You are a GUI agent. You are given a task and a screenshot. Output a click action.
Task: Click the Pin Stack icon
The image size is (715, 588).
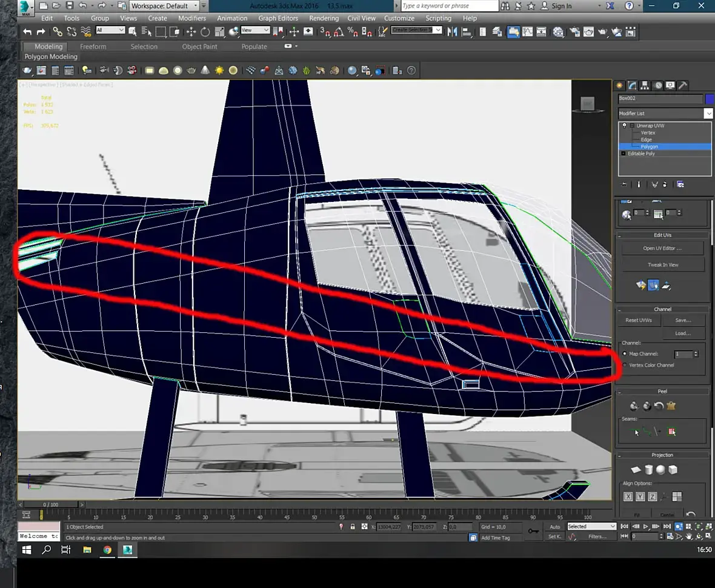[x=624, y=184]
